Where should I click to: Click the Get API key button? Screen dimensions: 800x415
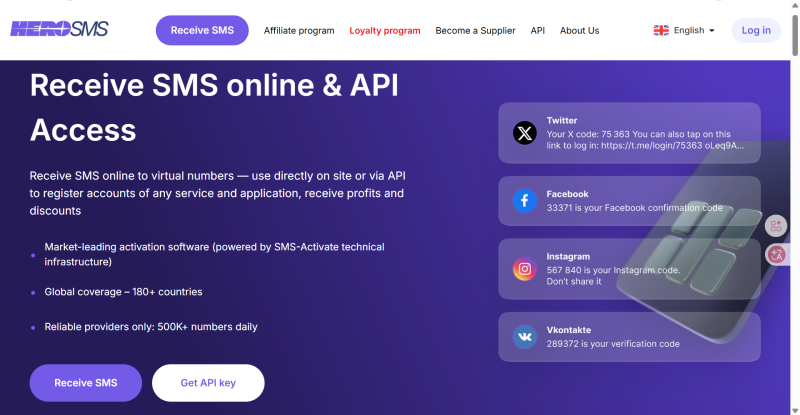[208, 383]
